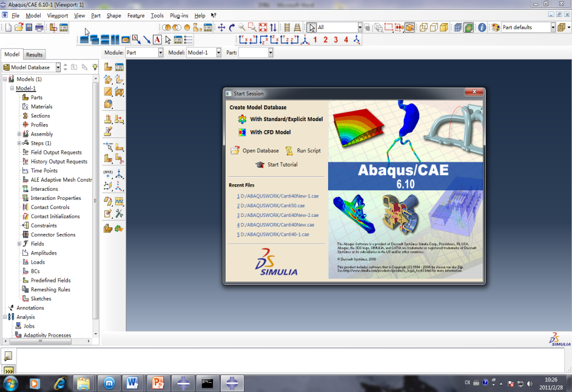Switch to shaded render style
572x392 pixels.
coord(444,27)
